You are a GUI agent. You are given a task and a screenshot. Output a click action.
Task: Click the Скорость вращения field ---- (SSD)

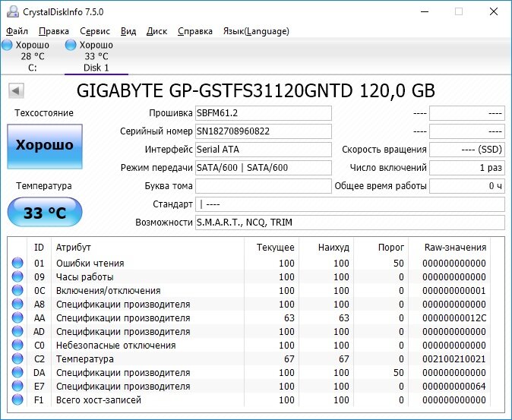(467, 150)
